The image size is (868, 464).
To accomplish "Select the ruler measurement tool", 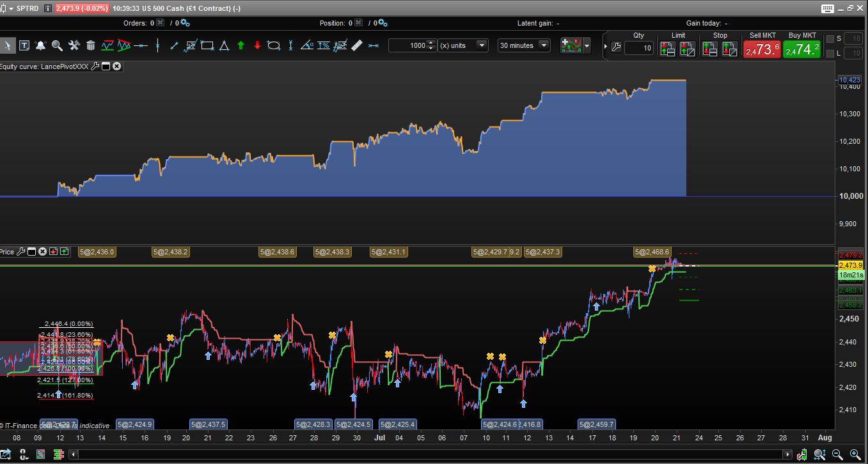I will coord(357,45).
